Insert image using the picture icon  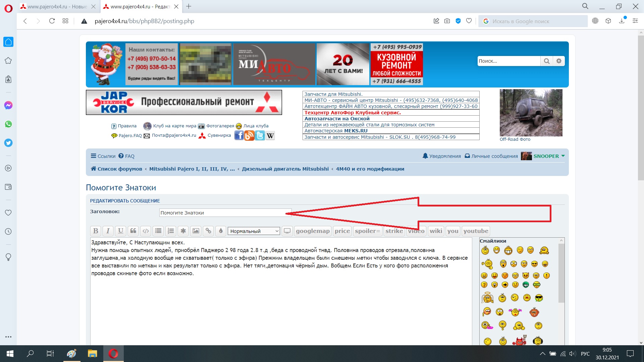click(x=196, y=231)
